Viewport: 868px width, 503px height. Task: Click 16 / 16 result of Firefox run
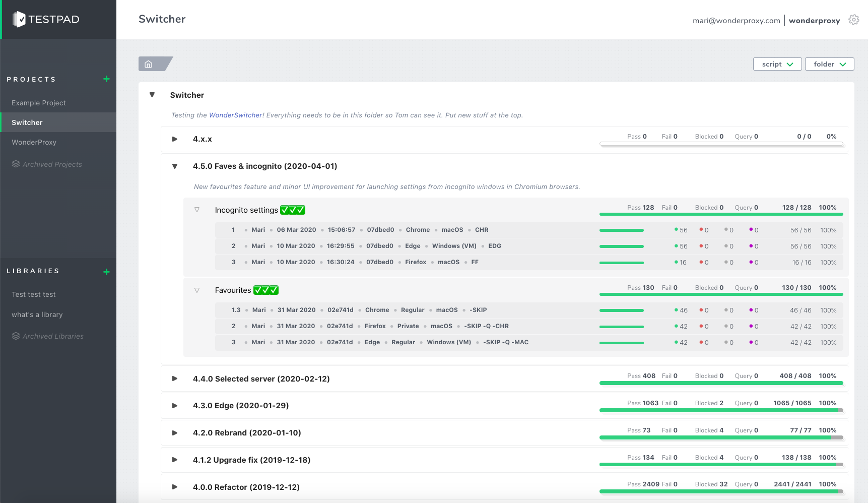(x=802, y=263)
